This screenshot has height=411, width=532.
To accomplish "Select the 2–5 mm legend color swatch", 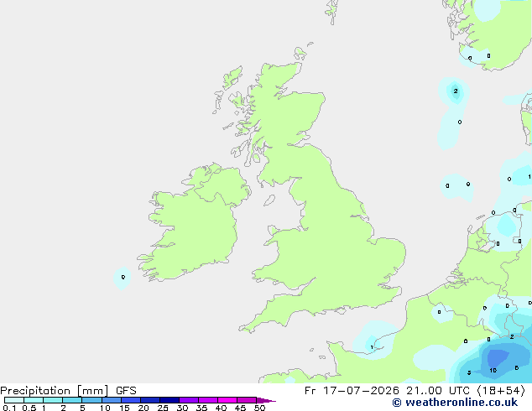I will pos(72,400).
